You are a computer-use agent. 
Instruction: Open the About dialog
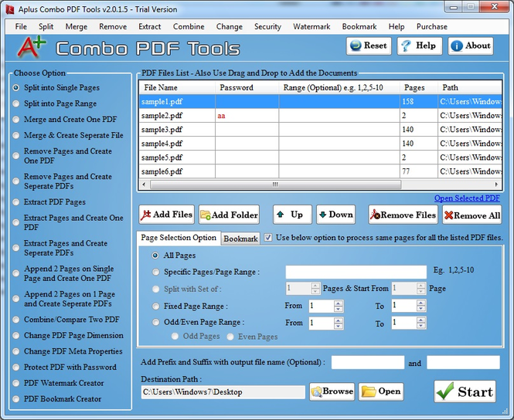[x=471, y=46]
